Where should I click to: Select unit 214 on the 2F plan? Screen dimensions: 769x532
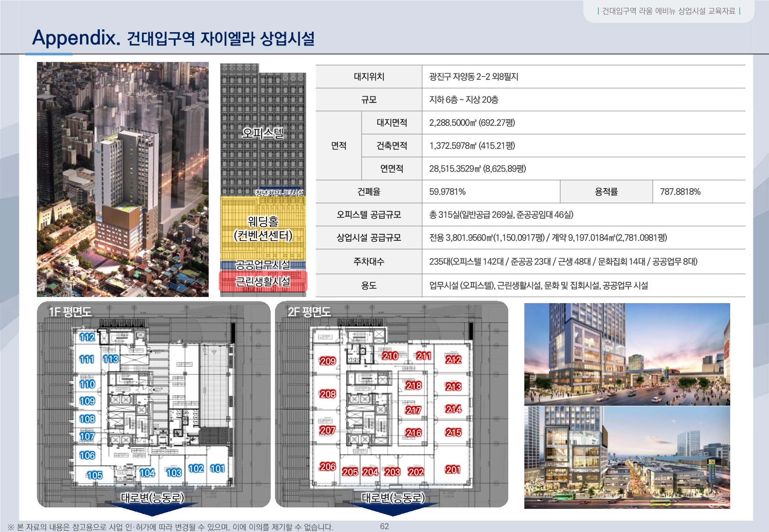tap(453, 409)
